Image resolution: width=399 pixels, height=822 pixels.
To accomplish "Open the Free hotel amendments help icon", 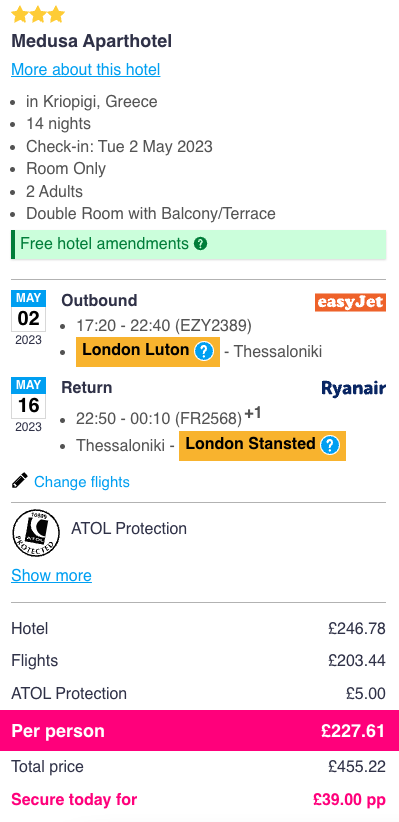I will tap(200, 244).
